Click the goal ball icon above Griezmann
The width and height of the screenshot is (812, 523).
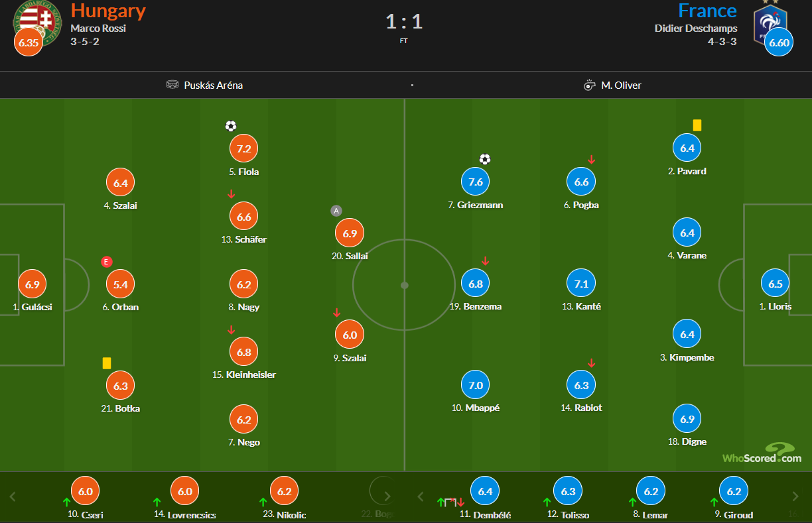(485, 159)
